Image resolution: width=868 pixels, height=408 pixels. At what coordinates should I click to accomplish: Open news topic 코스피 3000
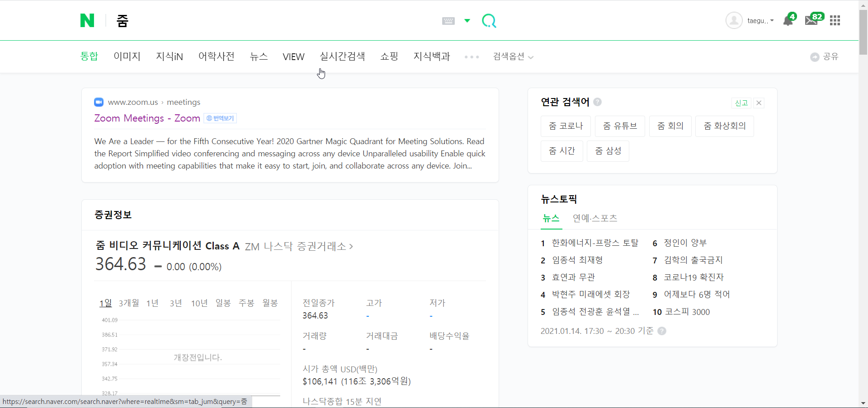pyautogui.click(x=687, y=312)
